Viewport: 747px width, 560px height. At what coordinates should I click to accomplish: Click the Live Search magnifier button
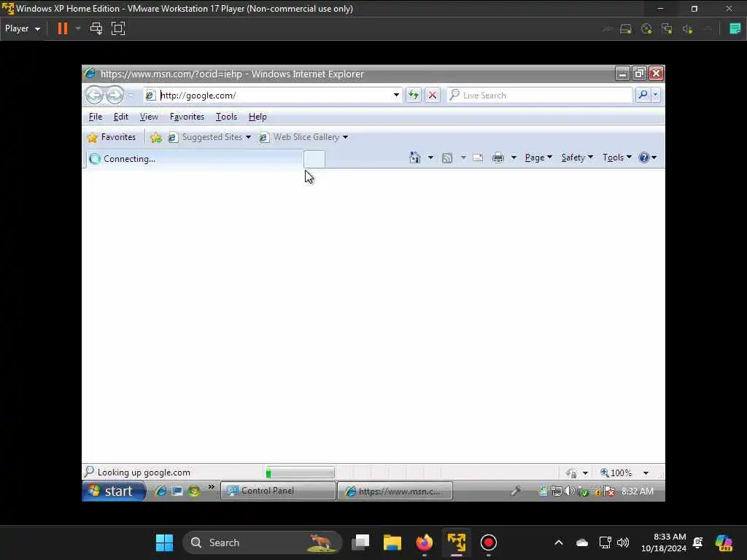(643, 95)
